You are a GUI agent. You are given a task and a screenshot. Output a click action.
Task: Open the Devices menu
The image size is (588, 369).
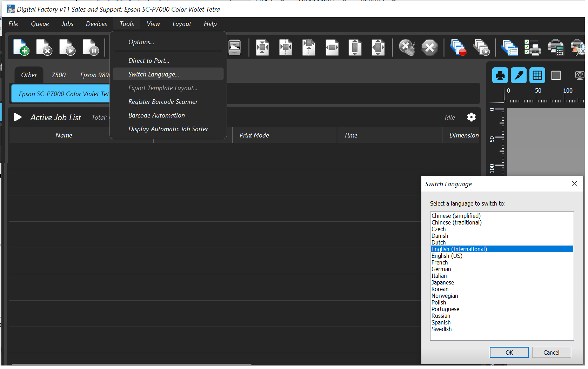pos(96,24)
